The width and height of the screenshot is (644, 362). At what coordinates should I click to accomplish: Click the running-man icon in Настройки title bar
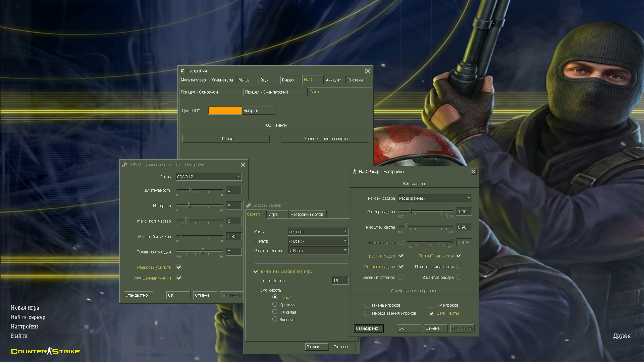tap(182, 71)
